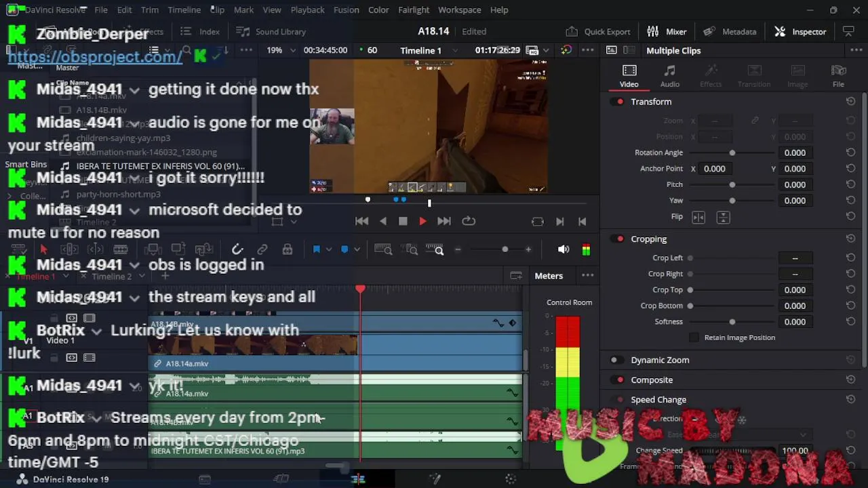
Task: Play the timeline in reverse
Action: coord(383,221)
